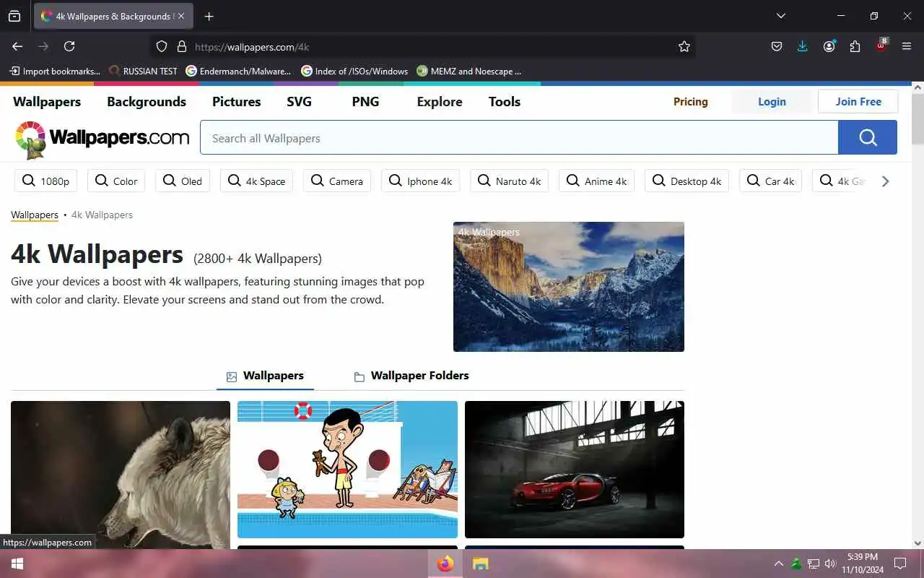
Task: Go to the Pricing page
Action: click(691, 102)
